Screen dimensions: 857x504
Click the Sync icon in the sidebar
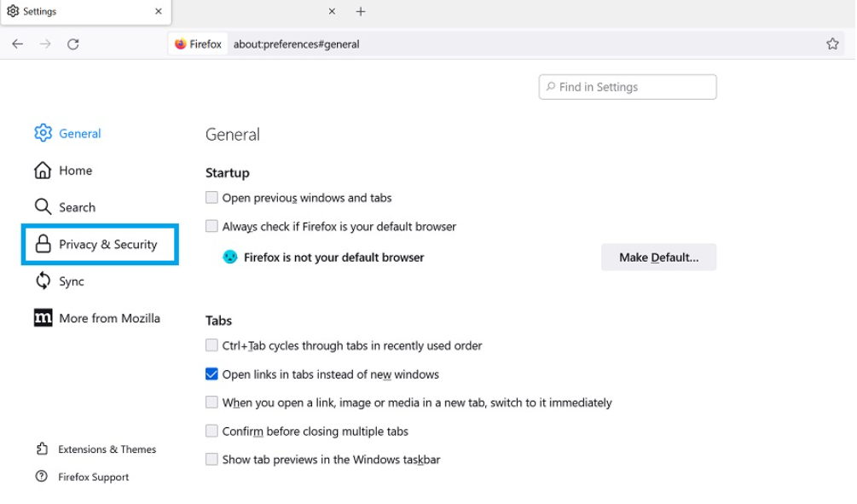(42, 281)
